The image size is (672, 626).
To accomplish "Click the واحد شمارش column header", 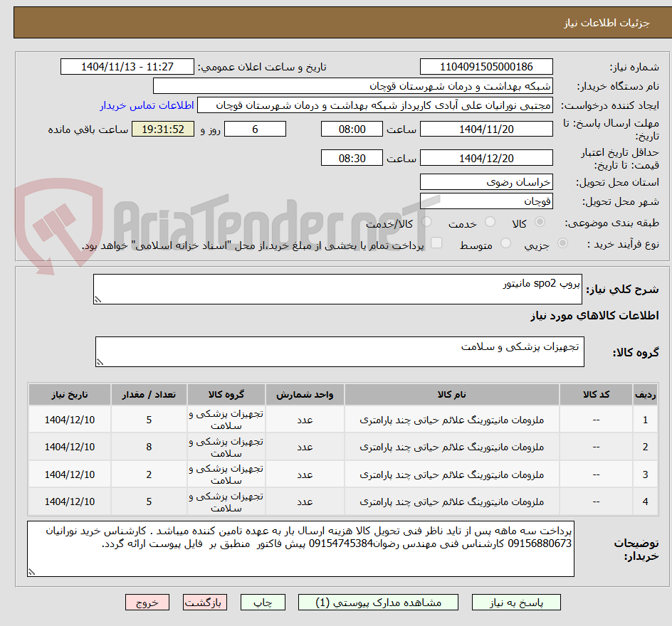I will click(x=305, y=394).
